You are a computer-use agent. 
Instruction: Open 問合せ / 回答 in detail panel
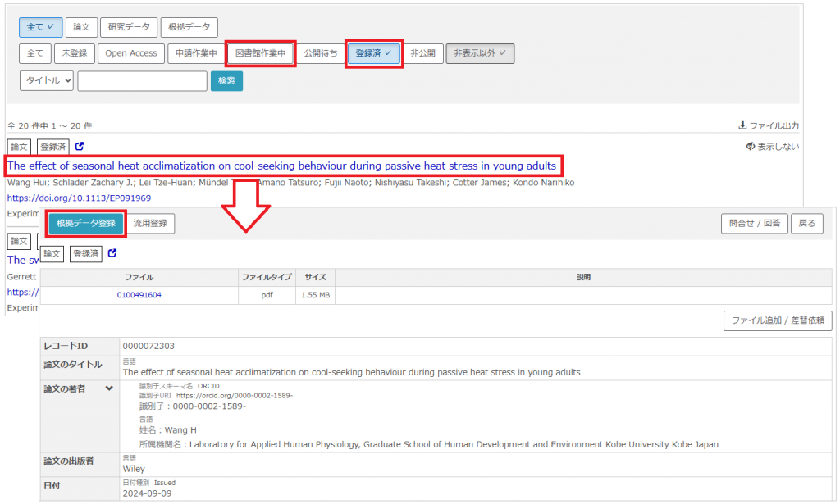(x=755, y=224)
